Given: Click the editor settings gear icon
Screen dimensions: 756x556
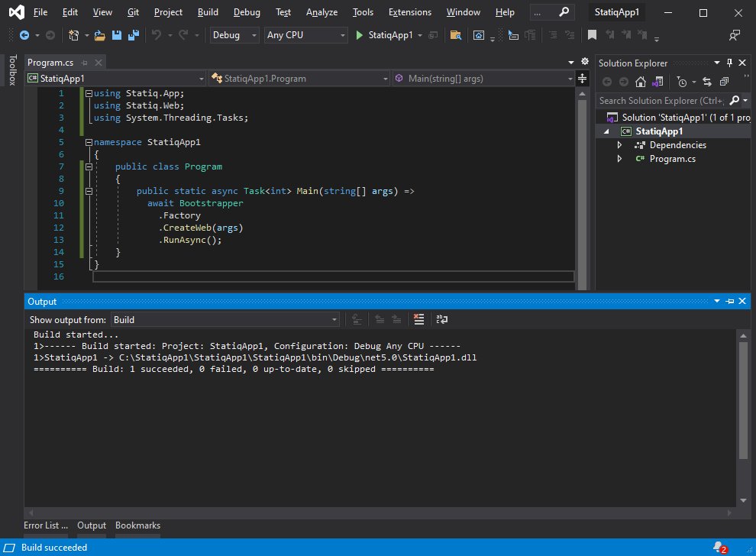Looking at the screenshot, I should (x=585, y=61).
